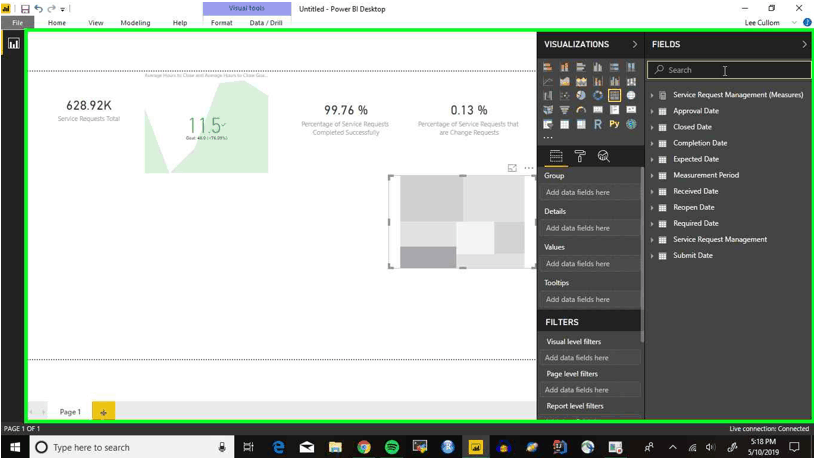Collapse the Fields pane chevron
This screenshot has height=460, width=816.
click(x=804, y=45)
